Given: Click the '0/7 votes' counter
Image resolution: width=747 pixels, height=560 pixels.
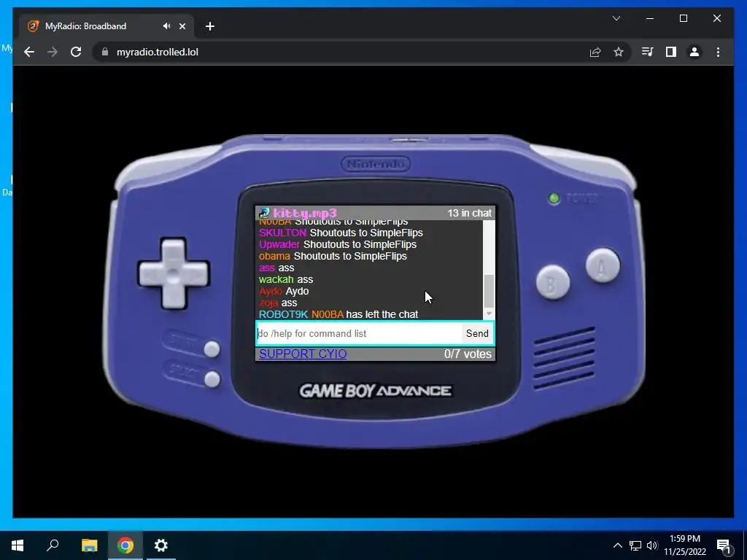Looking at the screenshot, I should tap(468, 354).
